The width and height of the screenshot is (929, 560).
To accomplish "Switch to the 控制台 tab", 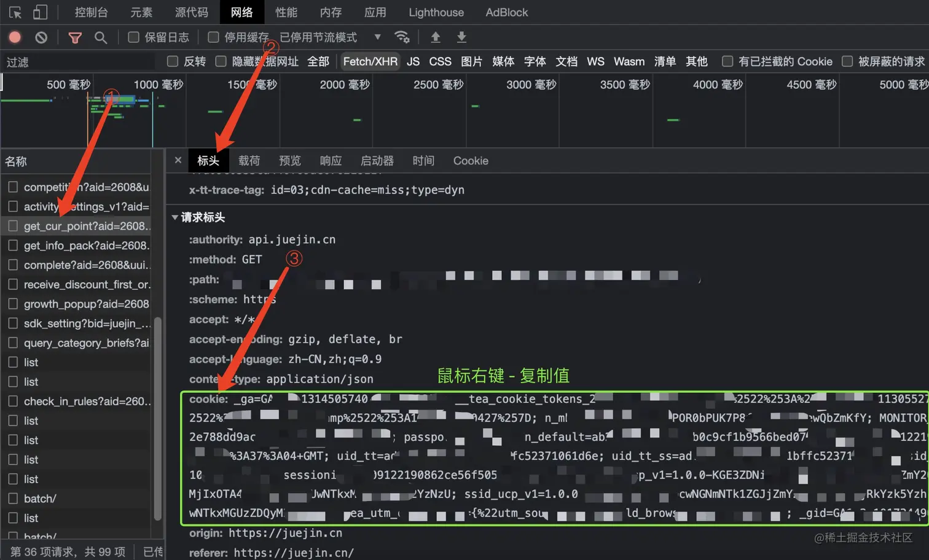I will pos(91,12).
